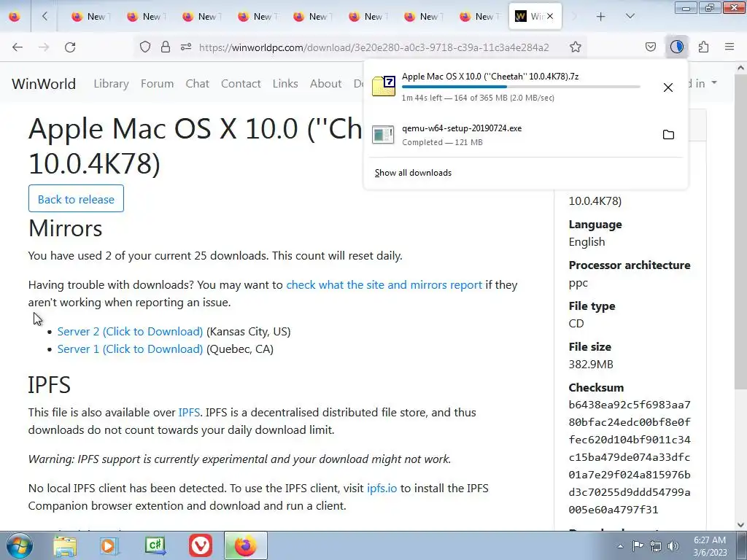
Task: Open the About nav item
Action: tap(326, 84)
